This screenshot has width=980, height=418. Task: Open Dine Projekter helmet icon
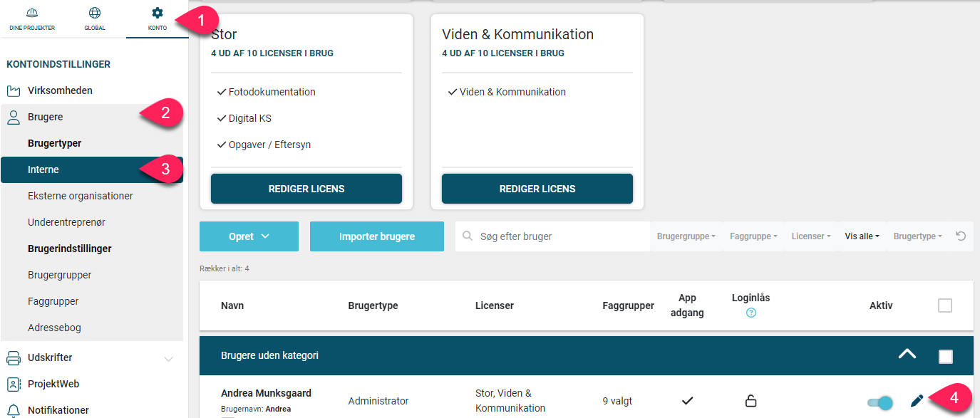point(32,13)
